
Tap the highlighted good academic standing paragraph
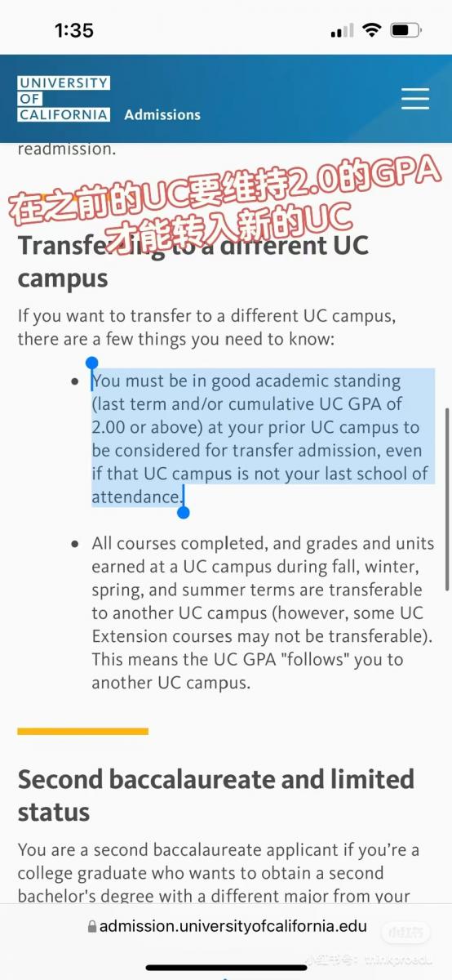261,439
